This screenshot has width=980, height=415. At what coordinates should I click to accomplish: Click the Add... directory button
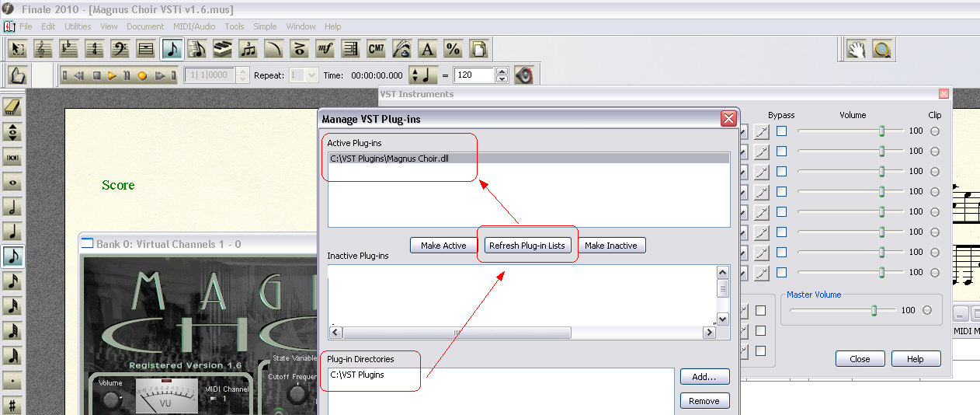(x=705, y=377)
